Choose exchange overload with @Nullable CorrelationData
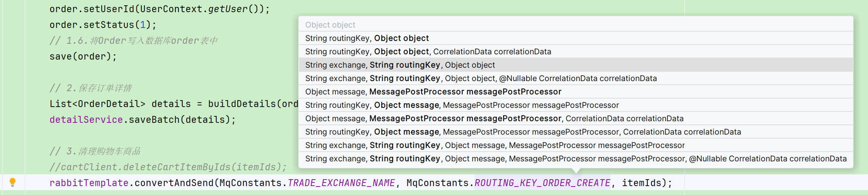 click(576, 78)
